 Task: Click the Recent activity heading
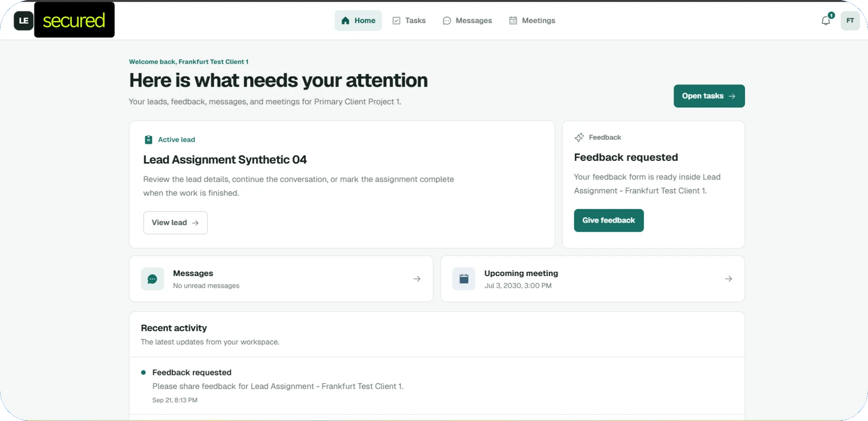(x=174, y=328)
